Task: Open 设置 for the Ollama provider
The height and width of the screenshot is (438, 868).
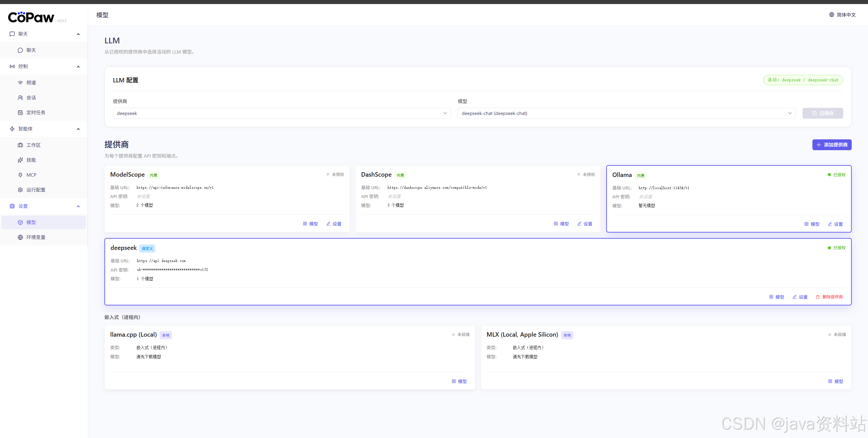Action: pos(835,224)
